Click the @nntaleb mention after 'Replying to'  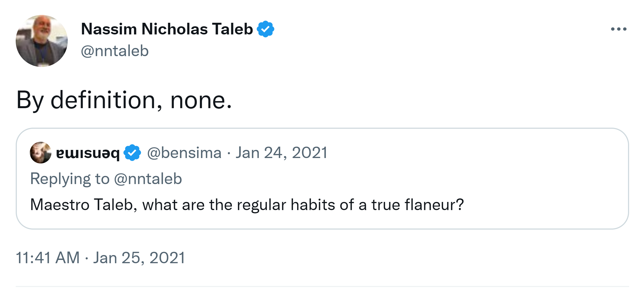[148, 179]
